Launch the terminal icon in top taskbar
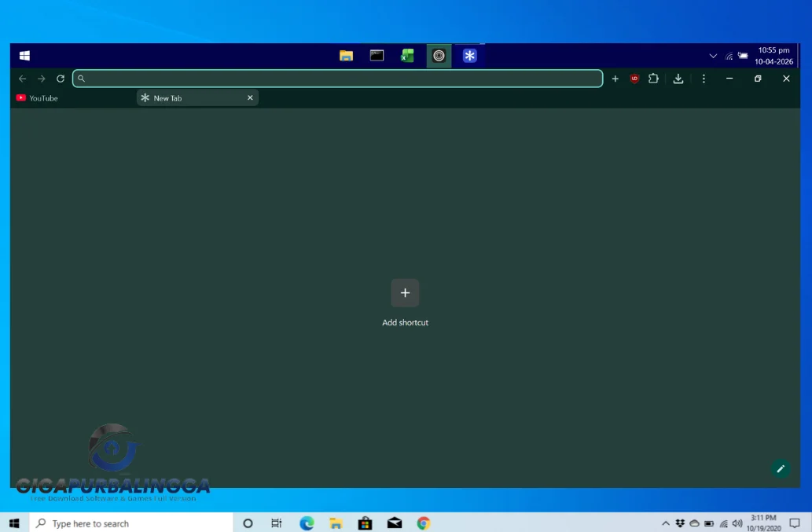812x532 pixels. click(377, 55)
